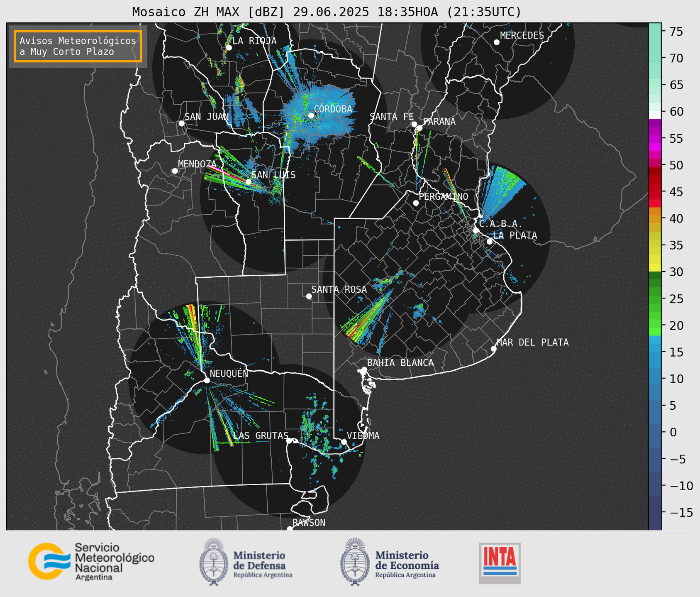Image resolution: width=700 pixels, height=597 pixels.
Task: Click the NEUQUÉN city marker dot
Action: click(x=207, y=380)
